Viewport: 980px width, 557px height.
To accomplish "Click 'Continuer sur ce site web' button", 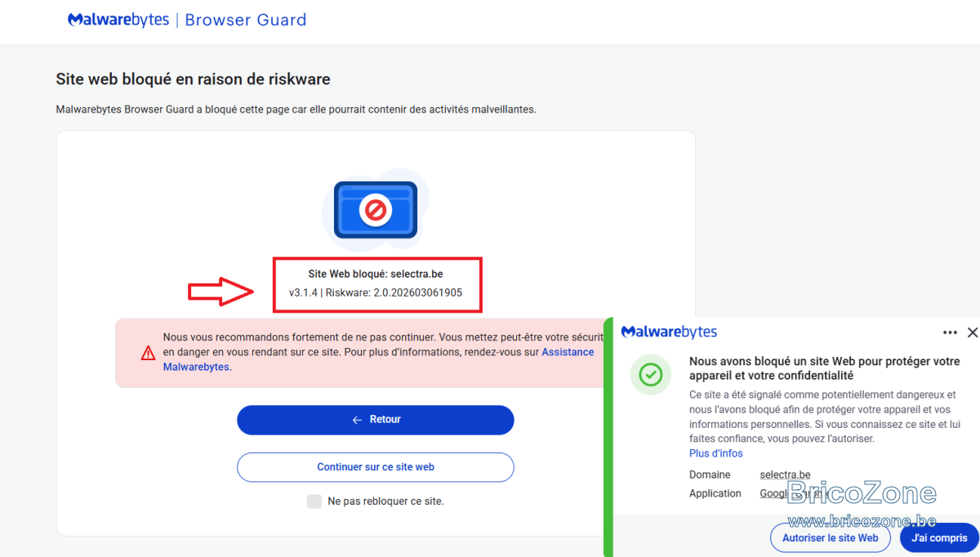I will coord(376,467).
